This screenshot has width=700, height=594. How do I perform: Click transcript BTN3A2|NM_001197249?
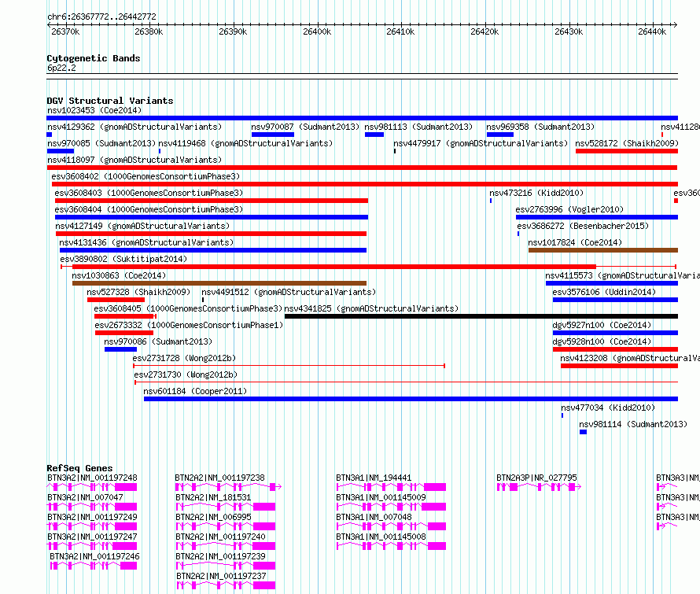(92, 517)
